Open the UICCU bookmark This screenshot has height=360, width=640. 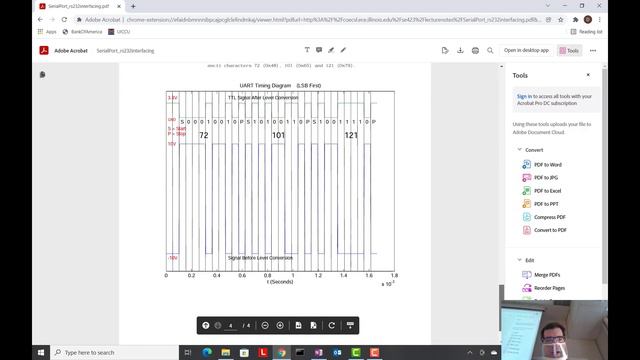[x=119, y=31]
